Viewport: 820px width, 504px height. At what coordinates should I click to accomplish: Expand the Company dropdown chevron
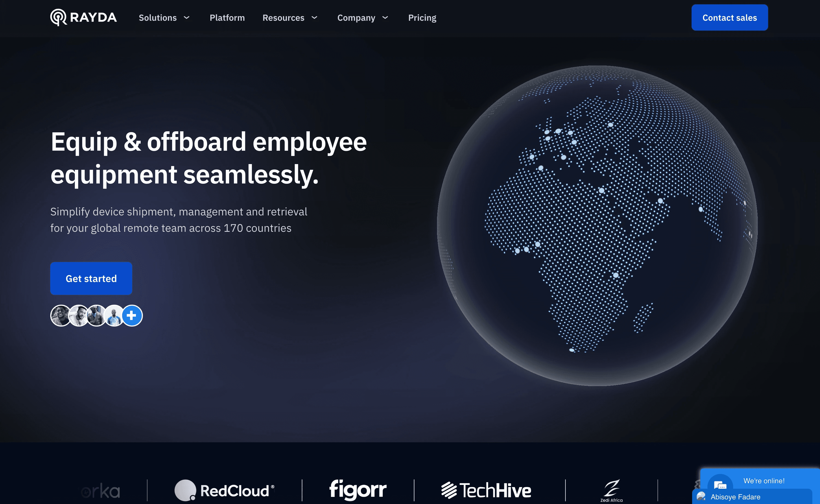(385, 17)
